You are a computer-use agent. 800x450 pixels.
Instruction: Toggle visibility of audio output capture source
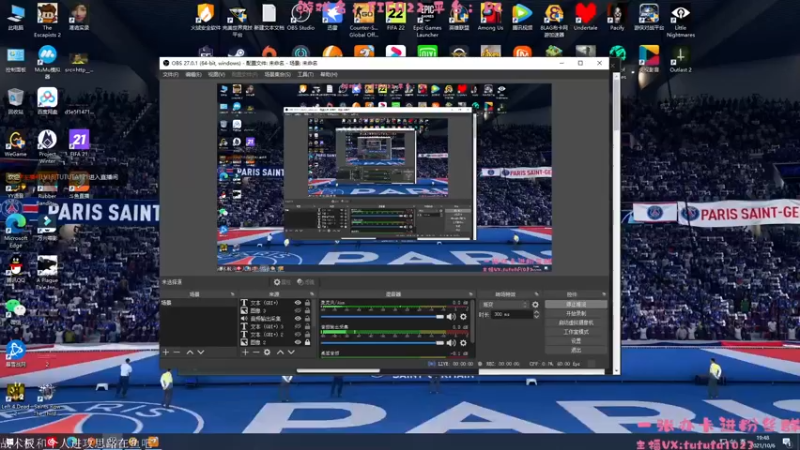click(297, 318)
